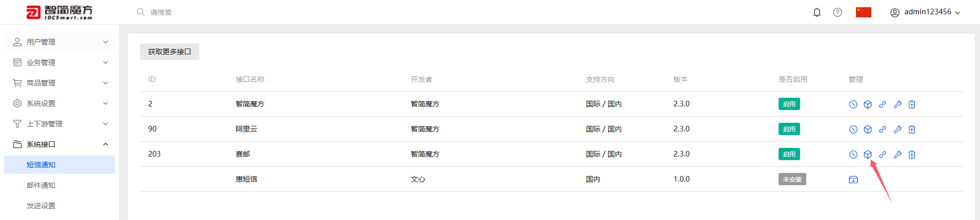
Task: Open the help question mark icon
Action: 838,12
